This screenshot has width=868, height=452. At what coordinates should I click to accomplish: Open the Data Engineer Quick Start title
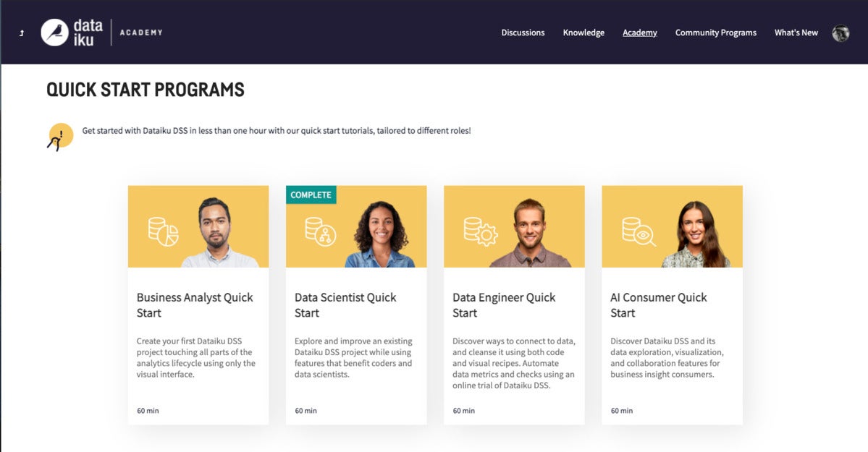[504, 305]
